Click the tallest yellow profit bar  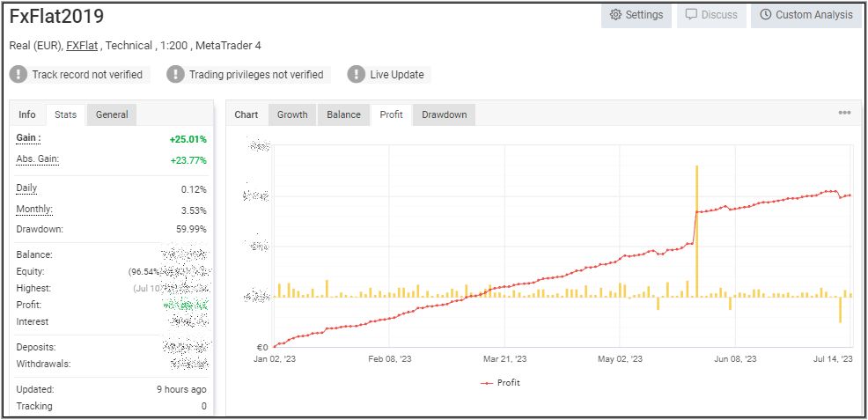(x=696, y=229)
